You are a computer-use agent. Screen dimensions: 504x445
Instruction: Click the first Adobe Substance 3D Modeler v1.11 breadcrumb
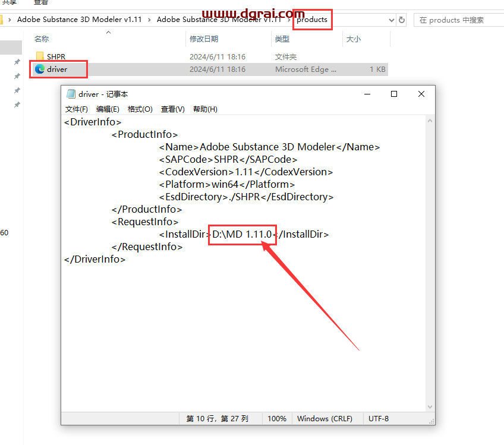(80, 20)
